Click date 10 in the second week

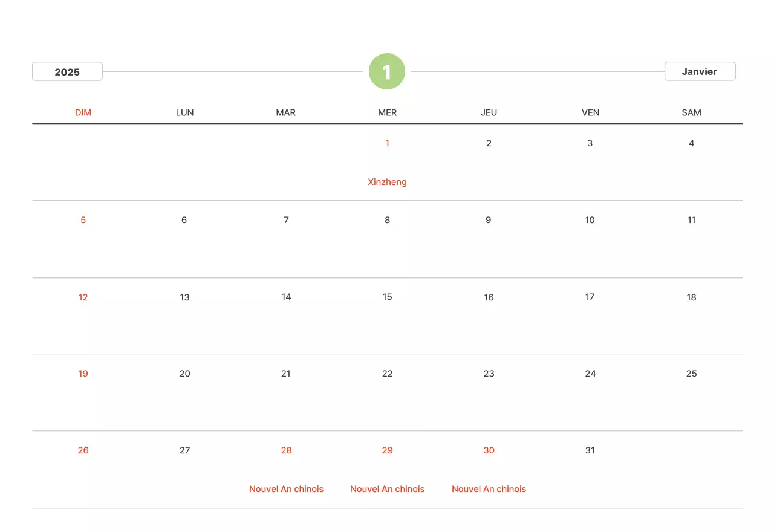click(590, 220)
